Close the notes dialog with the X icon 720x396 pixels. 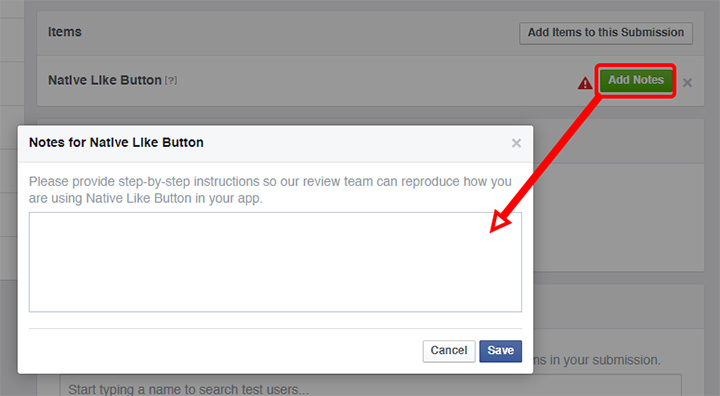(516, 143)
